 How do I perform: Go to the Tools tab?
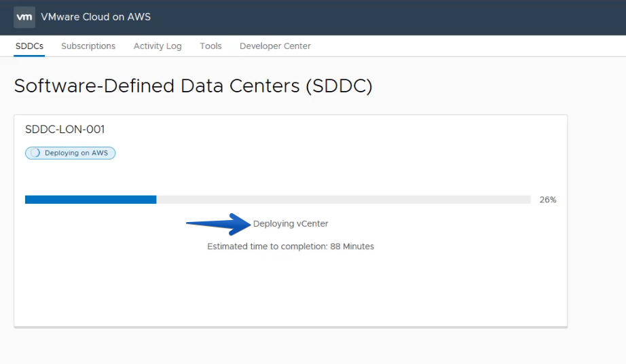point(210,46)
